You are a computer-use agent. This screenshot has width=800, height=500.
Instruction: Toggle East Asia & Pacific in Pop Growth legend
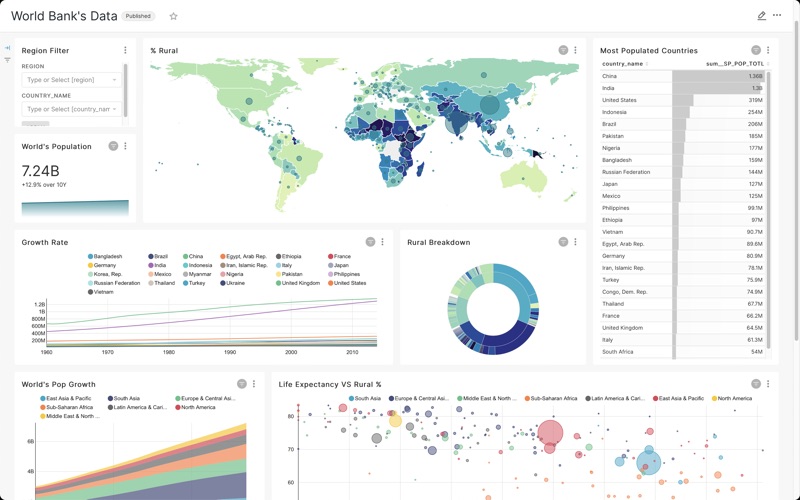[x=66, y=398]
